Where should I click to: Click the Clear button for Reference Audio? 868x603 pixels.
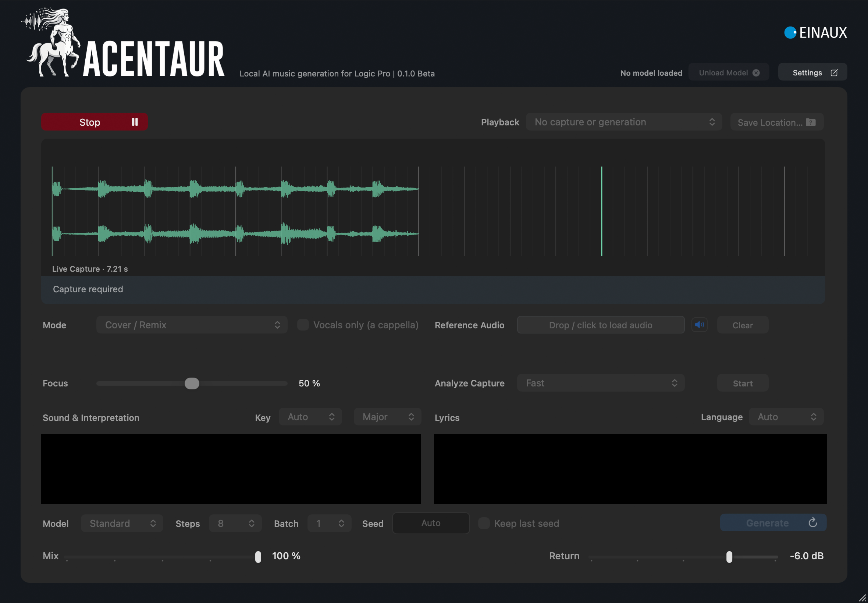743,325
